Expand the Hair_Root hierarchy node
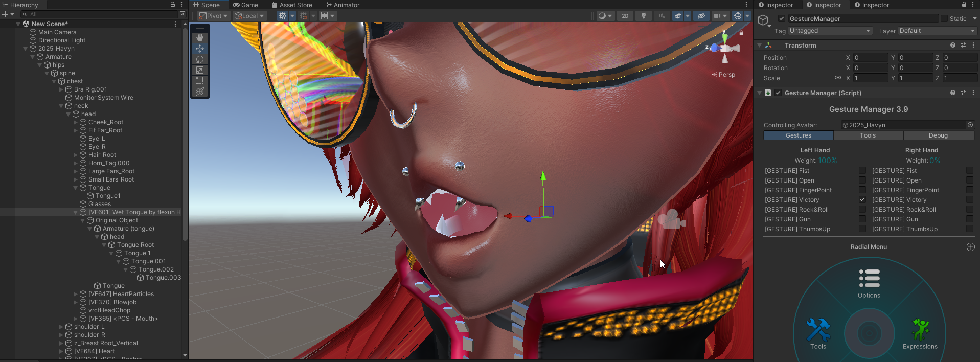The width and height of the screenshot is (980, 362). (75, 155)
